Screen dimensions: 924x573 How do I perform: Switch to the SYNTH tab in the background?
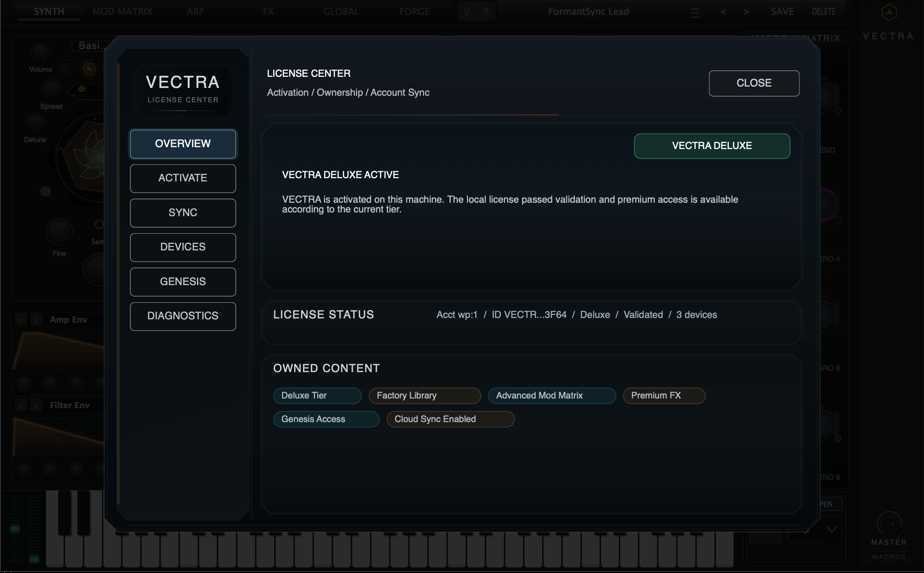tap(49, 12)
